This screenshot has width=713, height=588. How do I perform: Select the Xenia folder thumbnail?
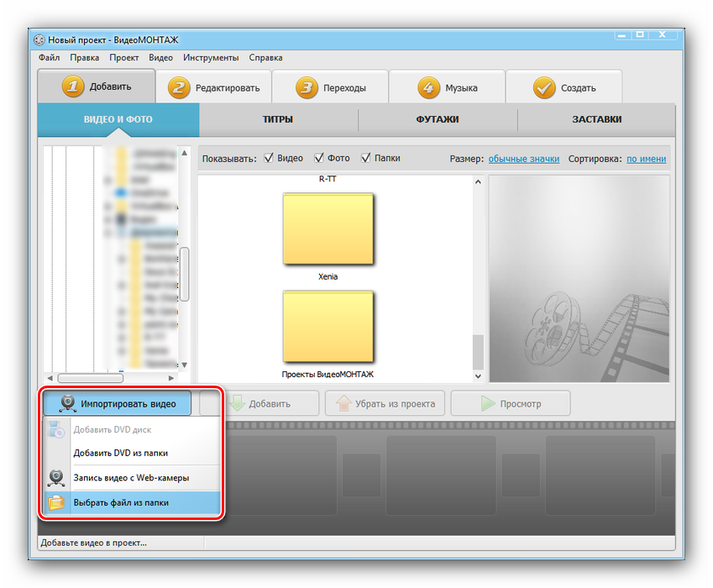328,231
